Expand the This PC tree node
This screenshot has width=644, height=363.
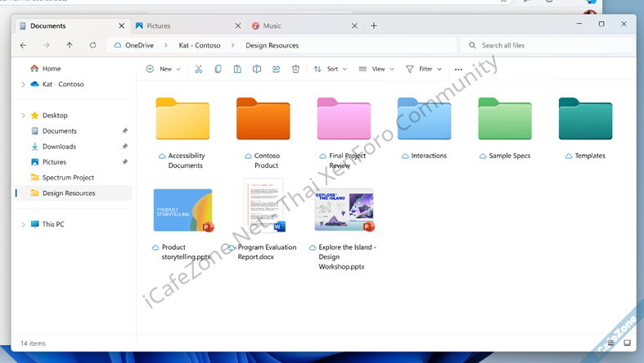pyautogui.click(x=23, y=225)
